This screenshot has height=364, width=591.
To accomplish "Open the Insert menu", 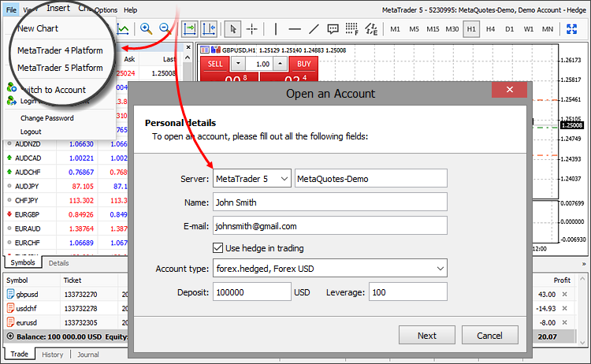I will (58, 8).
